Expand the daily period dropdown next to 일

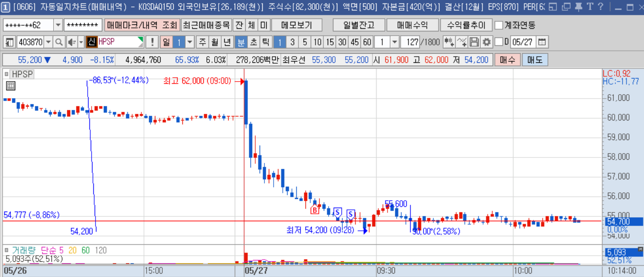pos(190,42)
